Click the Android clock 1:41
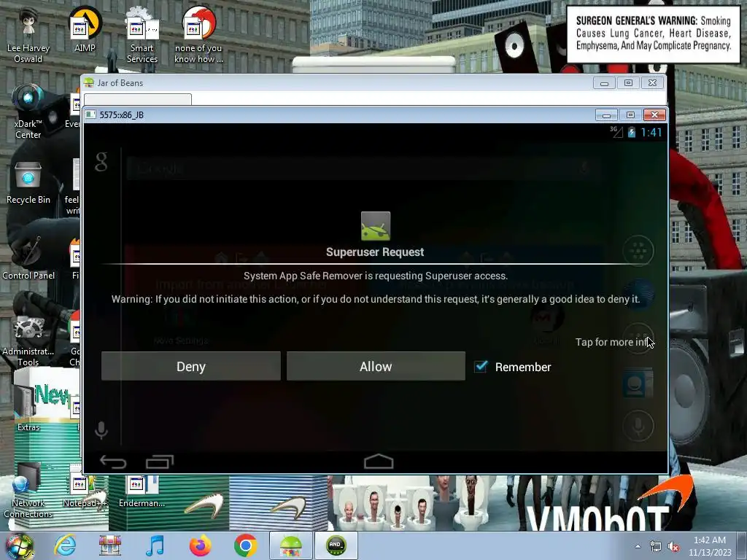The width and height of the screenshot is (747, 560). click(x=651, y=133)
